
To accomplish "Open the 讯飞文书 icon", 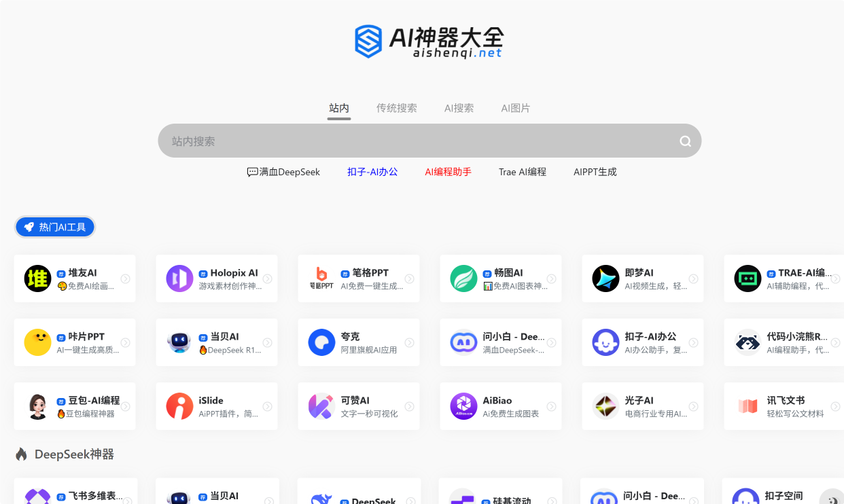I will click(x=748, y=406).
